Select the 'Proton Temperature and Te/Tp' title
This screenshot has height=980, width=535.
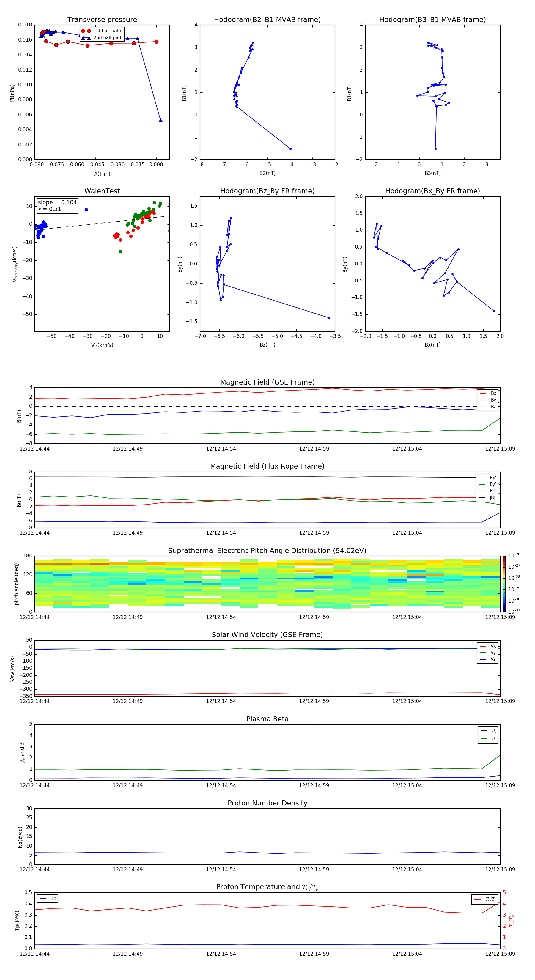(267, 887)
